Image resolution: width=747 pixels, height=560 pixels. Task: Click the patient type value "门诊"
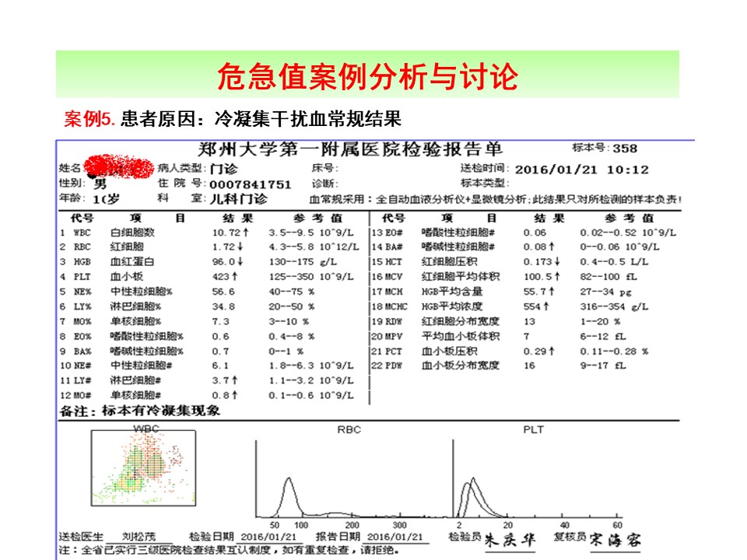coord(223,169)
